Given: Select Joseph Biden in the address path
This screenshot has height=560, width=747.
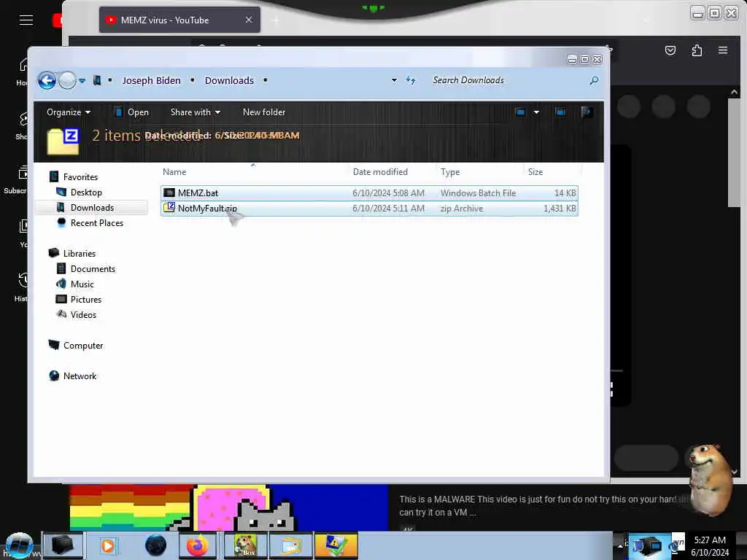Looking at the screenshot, I should click(x=151, y=80).
